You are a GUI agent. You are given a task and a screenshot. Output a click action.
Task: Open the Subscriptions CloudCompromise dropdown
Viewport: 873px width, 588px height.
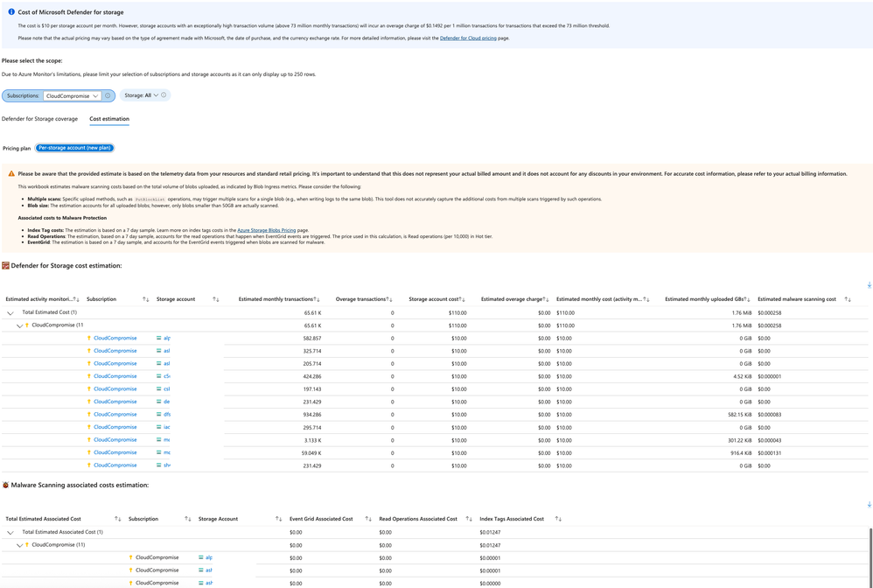73,95
